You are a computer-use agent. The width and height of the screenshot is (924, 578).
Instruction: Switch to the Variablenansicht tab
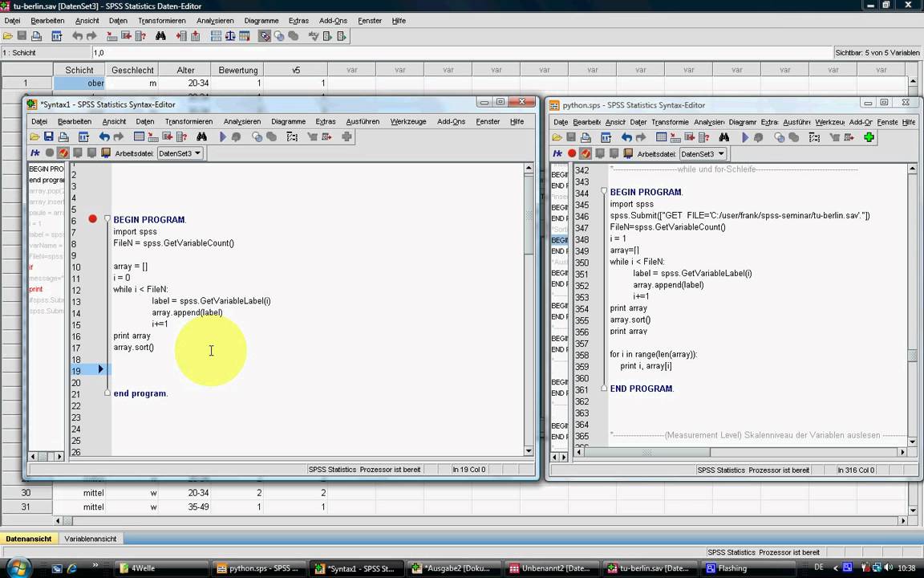90,539
